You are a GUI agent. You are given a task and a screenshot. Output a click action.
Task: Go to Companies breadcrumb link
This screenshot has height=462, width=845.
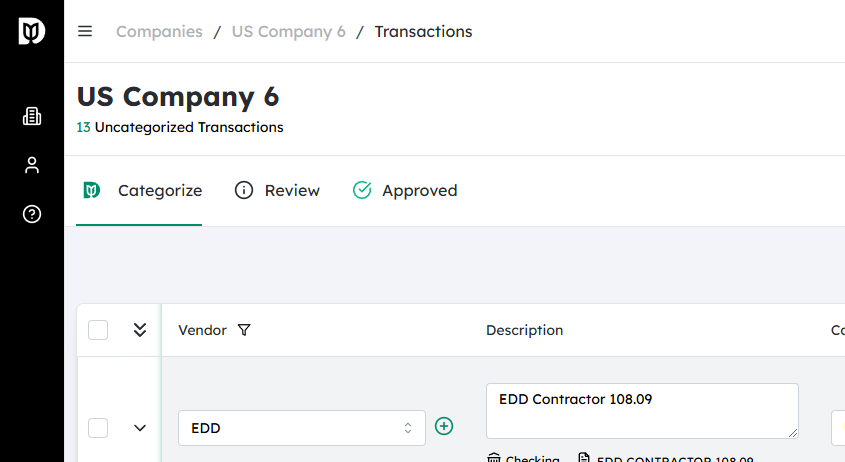click(157, 31)
